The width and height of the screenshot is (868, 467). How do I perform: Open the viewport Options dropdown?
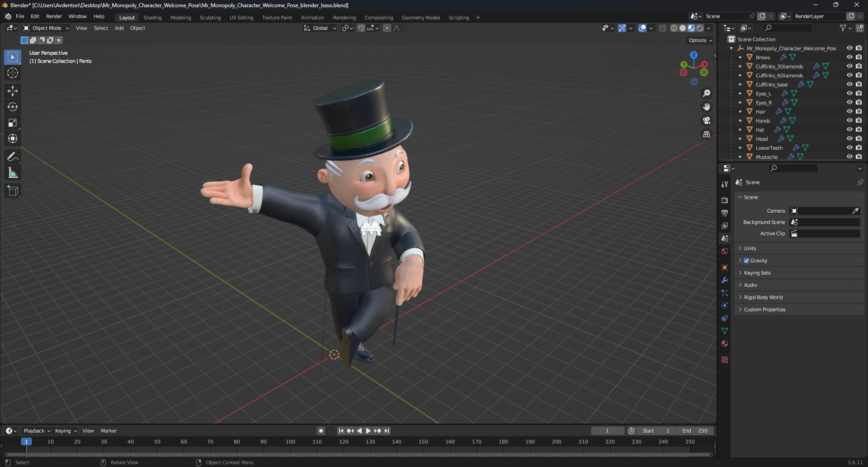coord(700,40)
